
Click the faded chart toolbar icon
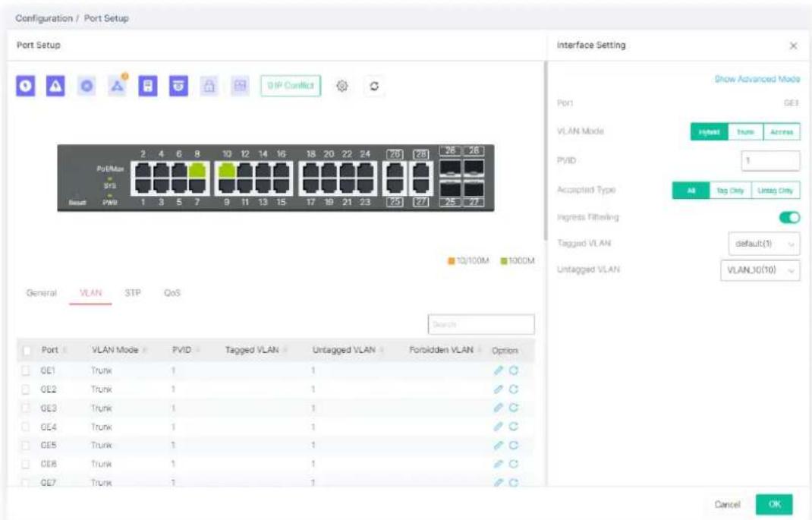(x=240, y=86)
